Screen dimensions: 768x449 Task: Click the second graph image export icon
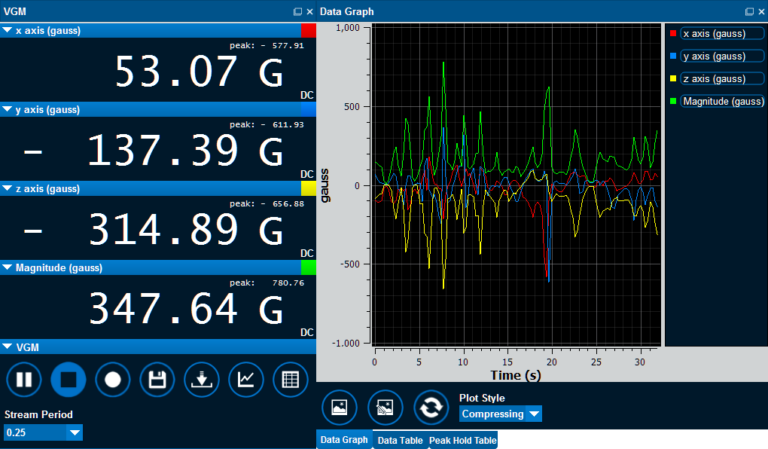[x=385, y=407]
